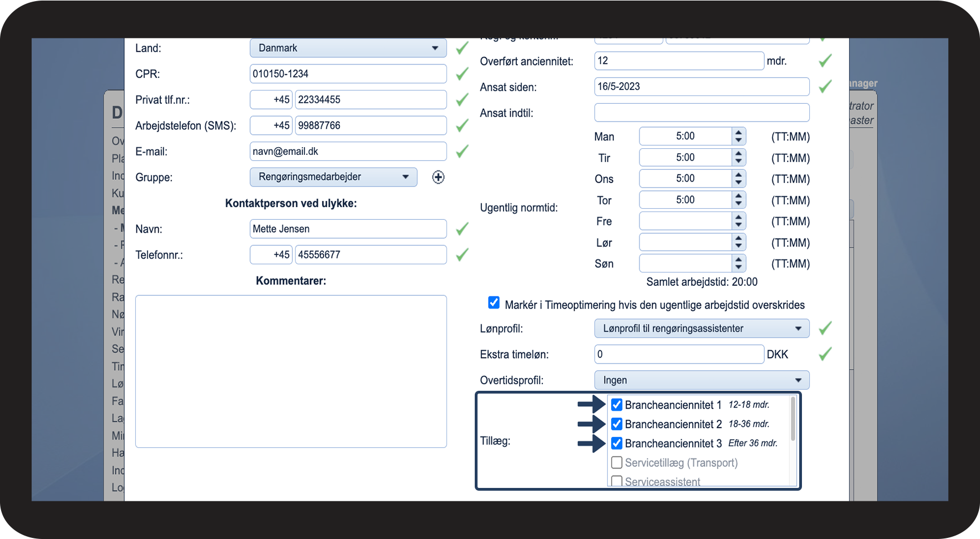Viewport: 980px width, 539px height.
Task: Focus the empty Ansat indtil field
Action: [701, 113]
